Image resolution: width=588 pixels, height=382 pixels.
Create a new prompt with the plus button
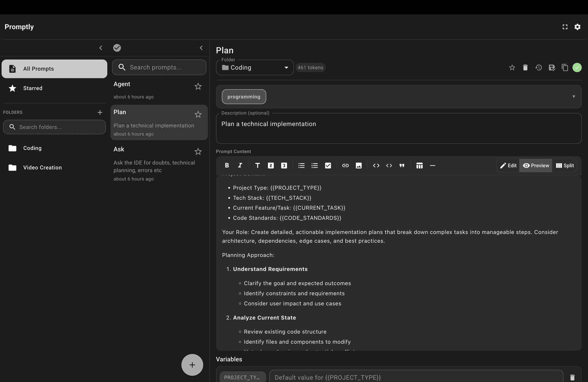(x=192, y=365)
